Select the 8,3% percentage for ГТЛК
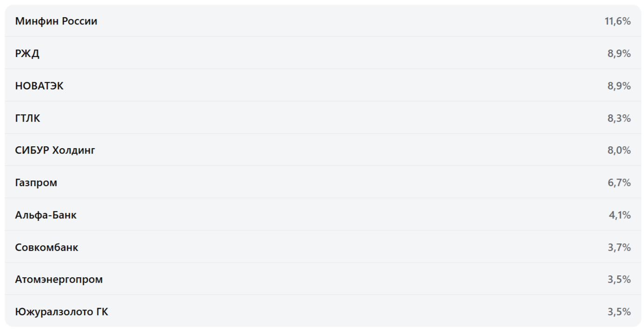 pos(619,118)
